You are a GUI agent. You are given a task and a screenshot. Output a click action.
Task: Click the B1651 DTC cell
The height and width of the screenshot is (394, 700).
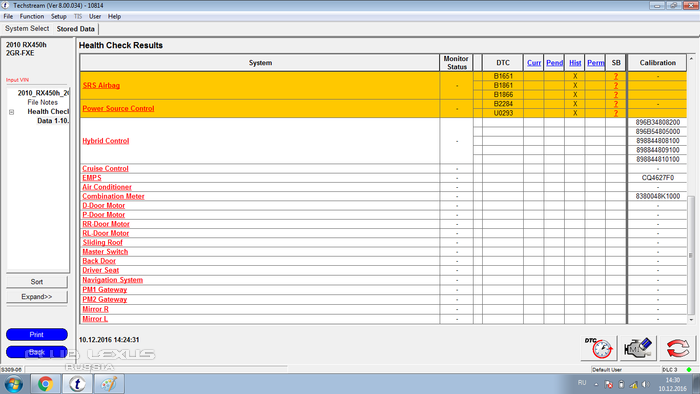pyautogui.click(x=503, y=76)
